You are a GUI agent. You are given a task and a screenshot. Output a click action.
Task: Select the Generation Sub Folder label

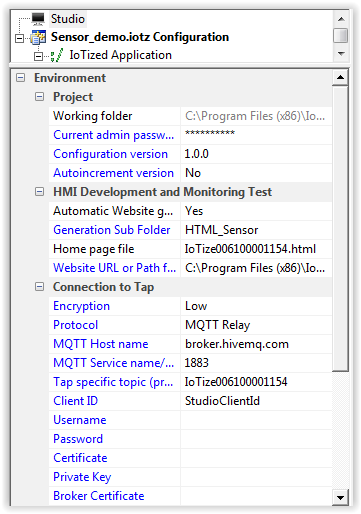click(112, 230)
